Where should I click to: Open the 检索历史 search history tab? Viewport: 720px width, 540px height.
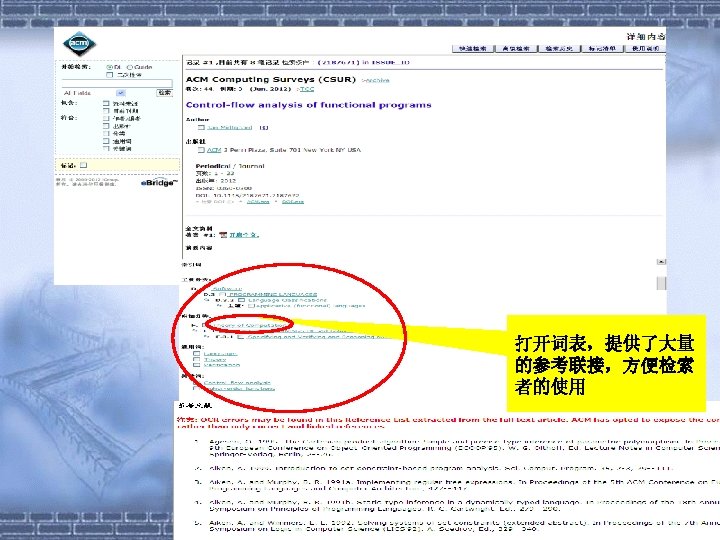tap(559, 48)
